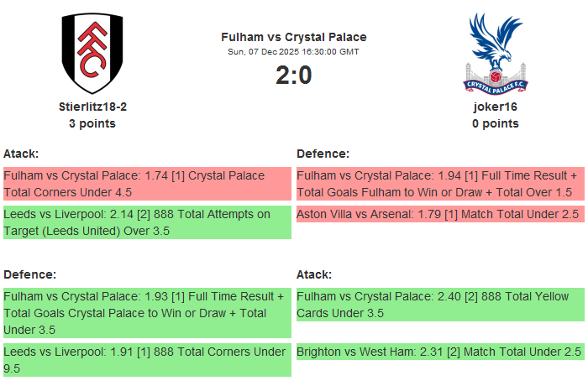Click the 2:0 match score

294,76
